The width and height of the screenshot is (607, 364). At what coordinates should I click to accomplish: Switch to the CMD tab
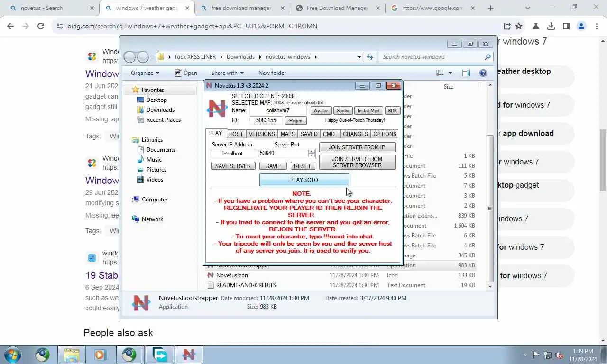point(329,134)
